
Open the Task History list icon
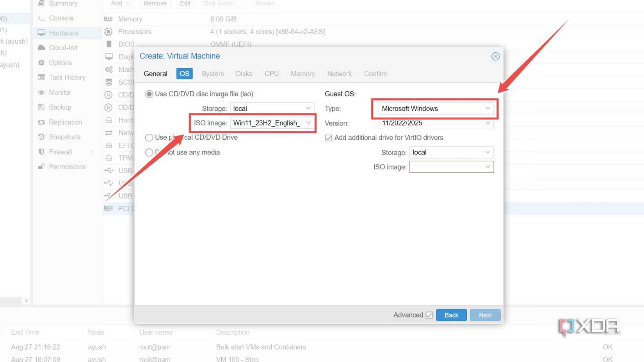point(41,77)
